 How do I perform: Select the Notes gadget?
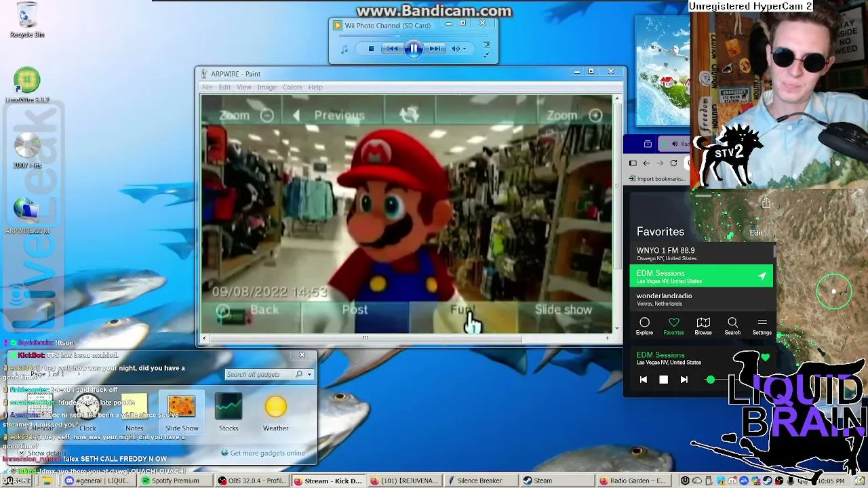(x=134, y=412)
